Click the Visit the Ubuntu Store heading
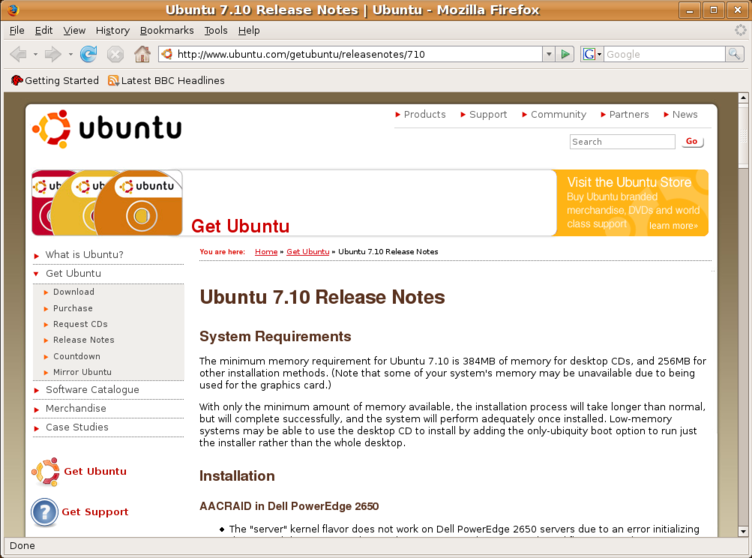Image resolution: width=752 pixels, height=558 pixels. (x=629, y=182)
